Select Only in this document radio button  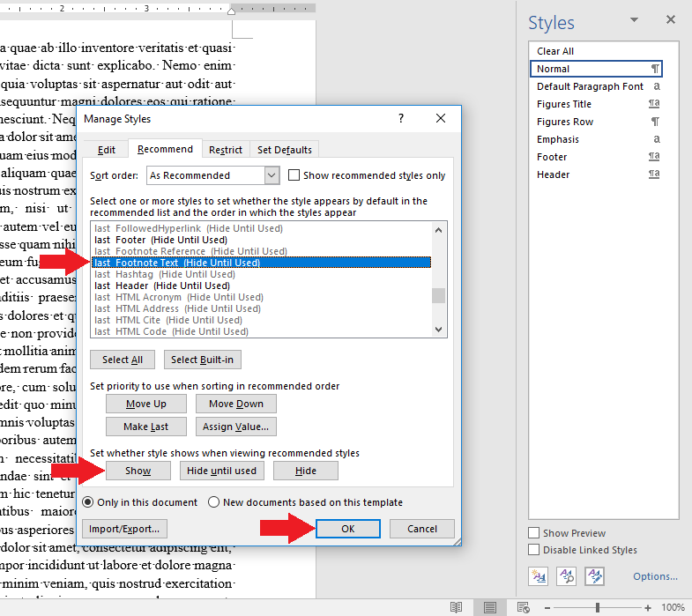[88, 502]
